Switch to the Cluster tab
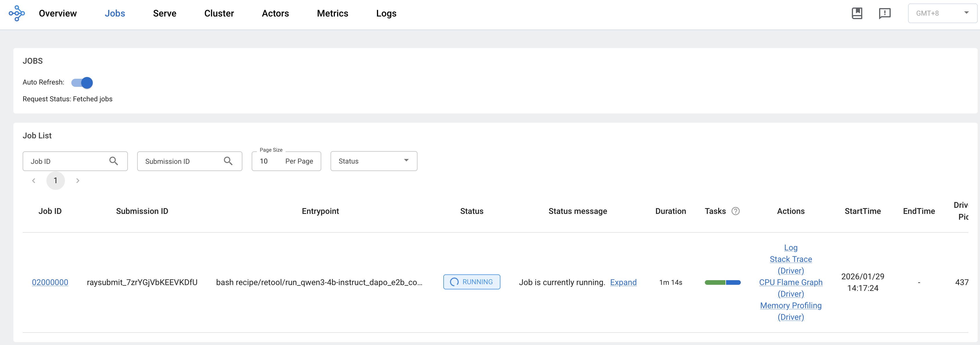The image size is (980, 345). pyautogui.click(x=219, y=13)
